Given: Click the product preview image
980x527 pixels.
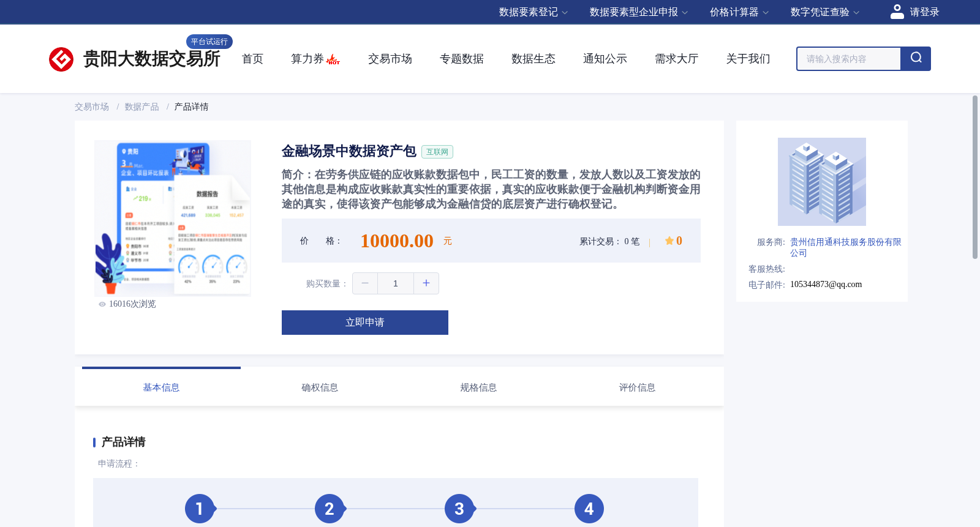Looking at the screenshot, I should tap(173, 219).
